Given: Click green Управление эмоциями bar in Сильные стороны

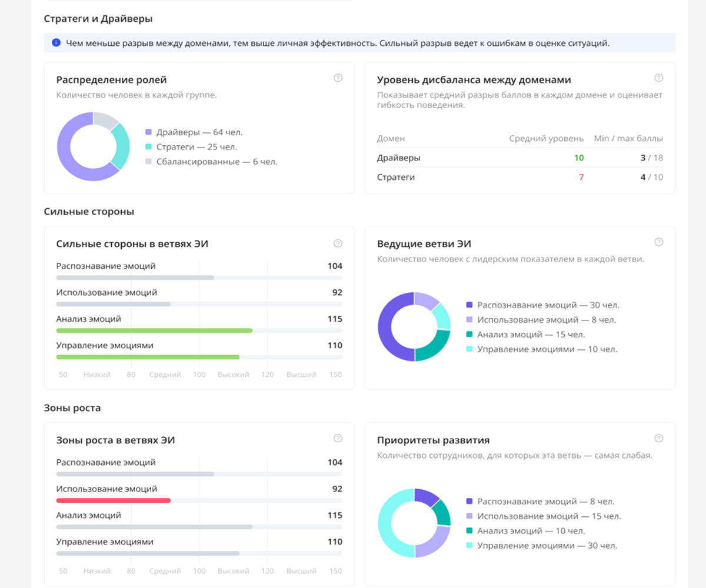Looking at the screenshot, I should tap(148, 357).
